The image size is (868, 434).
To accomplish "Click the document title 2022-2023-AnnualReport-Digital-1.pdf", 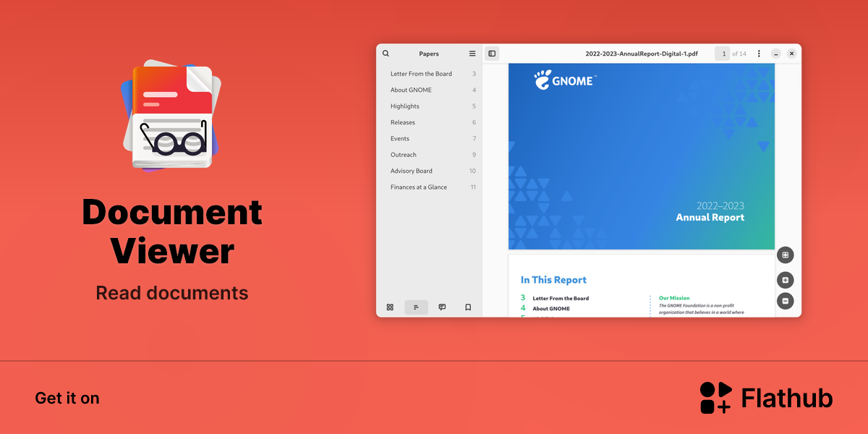I will pyautogui.click(x=642, y=54).
